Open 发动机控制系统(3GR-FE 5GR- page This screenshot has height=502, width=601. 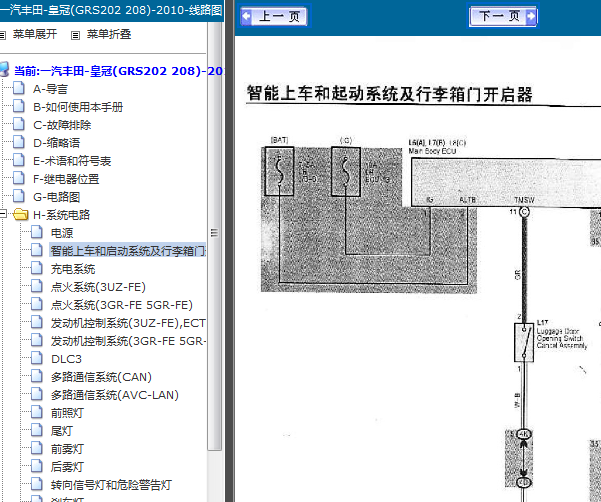[128, 341]
